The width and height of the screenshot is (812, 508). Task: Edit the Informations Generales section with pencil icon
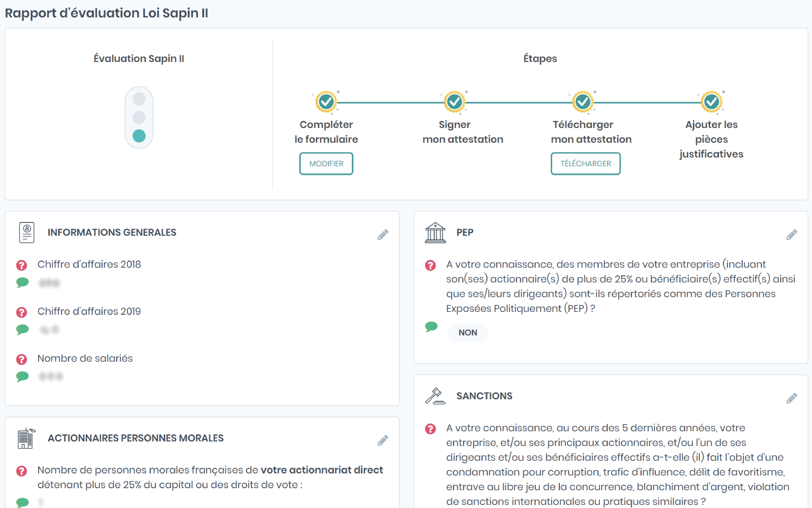(383, 235)
